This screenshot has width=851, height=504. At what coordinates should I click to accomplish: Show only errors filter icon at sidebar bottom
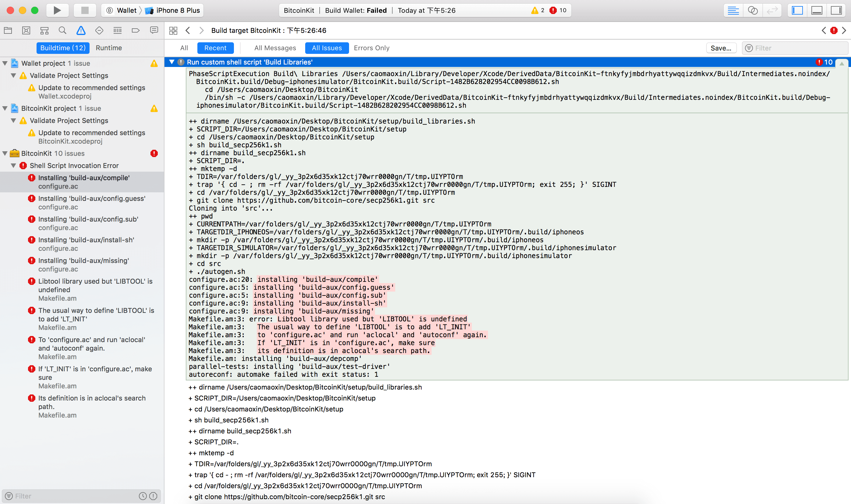[x=153, y=496]
